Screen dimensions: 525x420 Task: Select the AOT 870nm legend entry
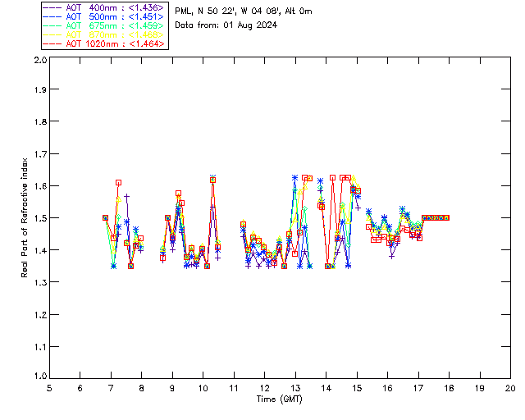103,34
